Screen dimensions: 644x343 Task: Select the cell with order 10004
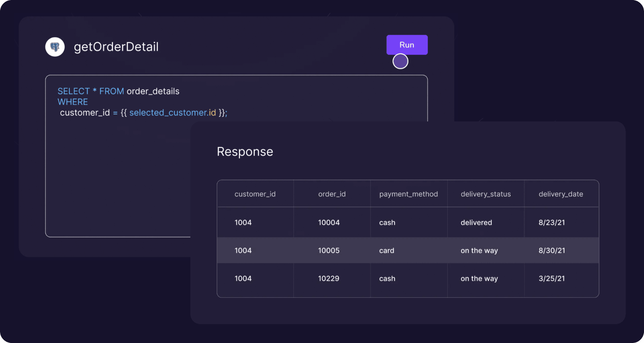click(x=329, y=223)
